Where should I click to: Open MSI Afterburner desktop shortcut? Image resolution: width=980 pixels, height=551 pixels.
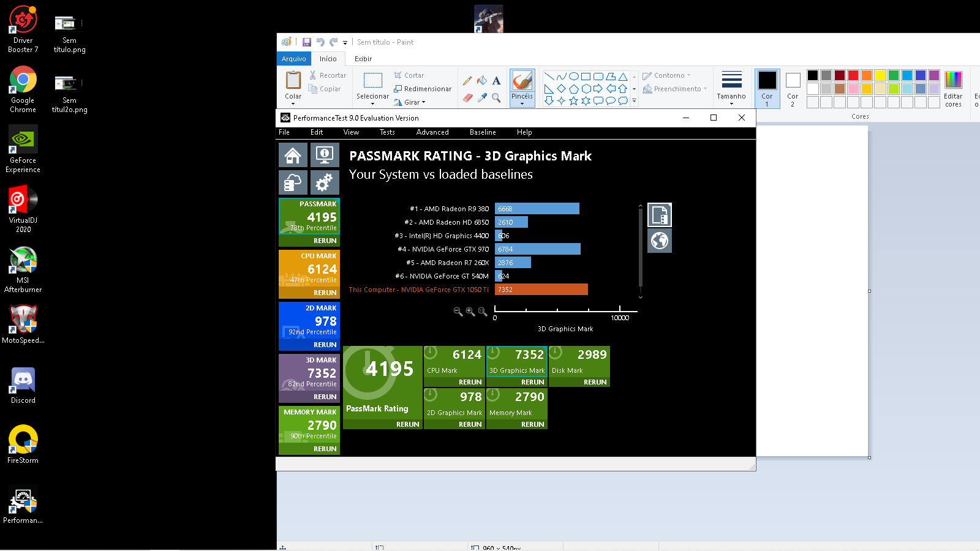point(23,269)
